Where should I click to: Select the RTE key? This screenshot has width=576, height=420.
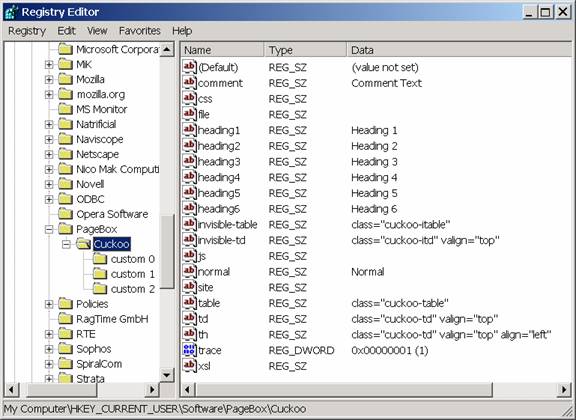(x=86, y=334)
